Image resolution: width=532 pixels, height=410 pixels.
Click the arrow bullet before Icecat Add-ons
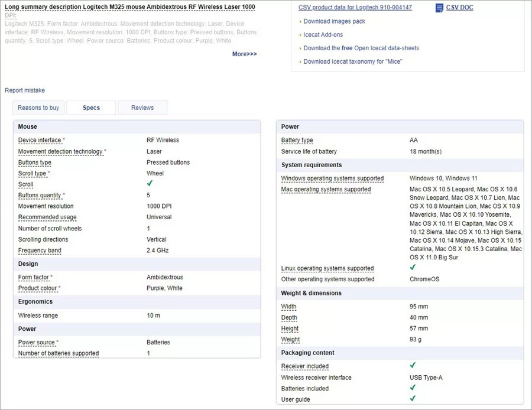301,34
